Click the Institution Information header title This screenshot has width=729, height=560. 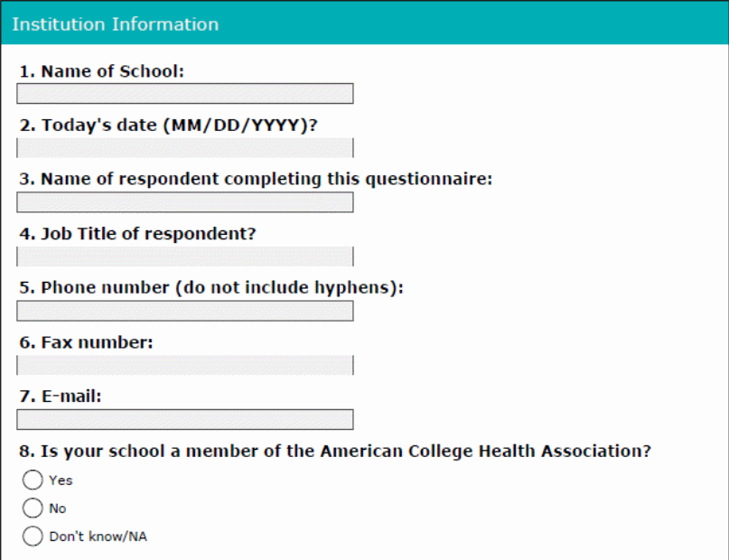pos(115,24)
